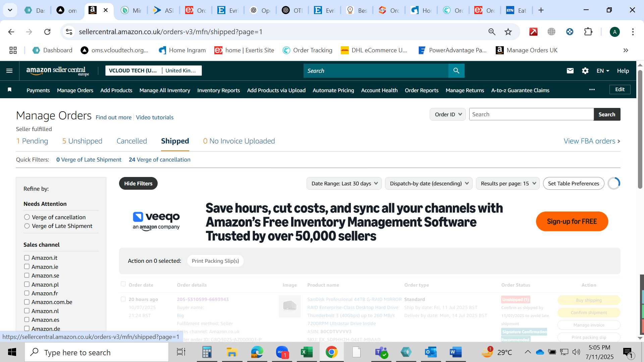Open the red arrow extension icon

tap(533, 32)
